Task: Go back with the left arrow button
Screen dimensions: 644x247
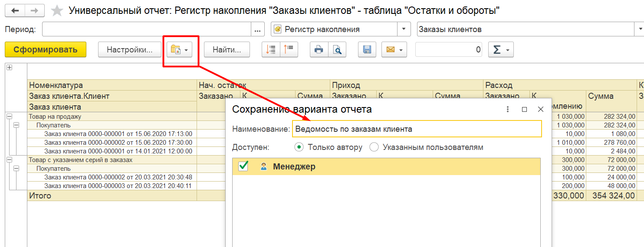Action: (15, 10)
